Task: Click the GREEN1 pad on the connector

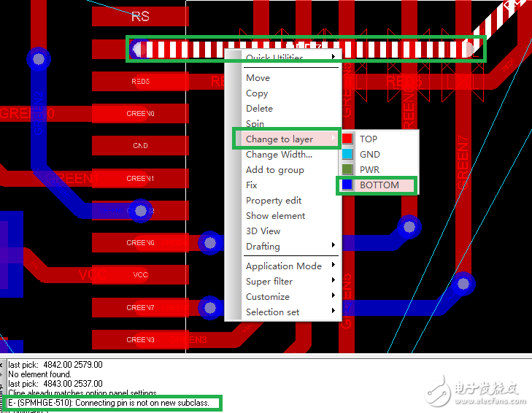Action: coord(140,178)
